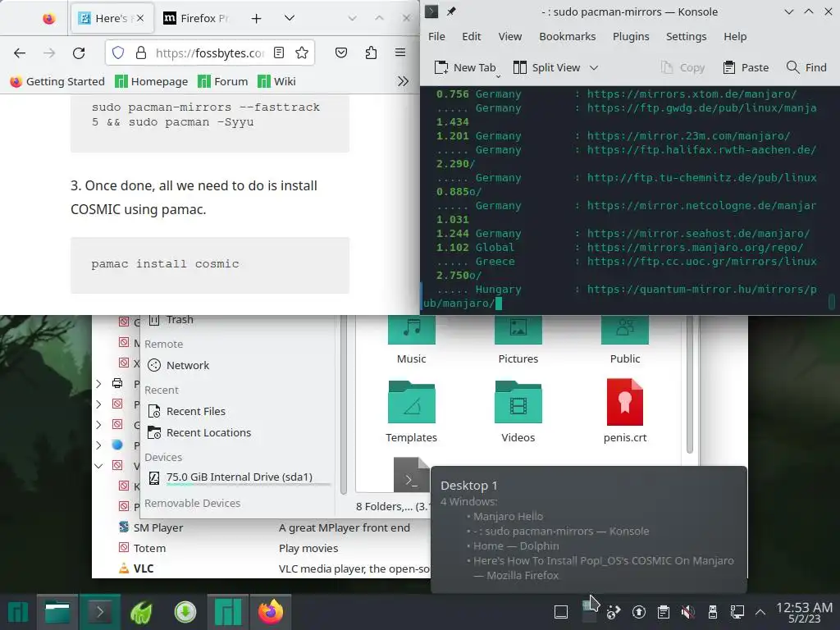Open the Firefox extensions puzzle icon
Image resolution: width=840 pixels, height=630 pixels.
click(x=371, y=52)
